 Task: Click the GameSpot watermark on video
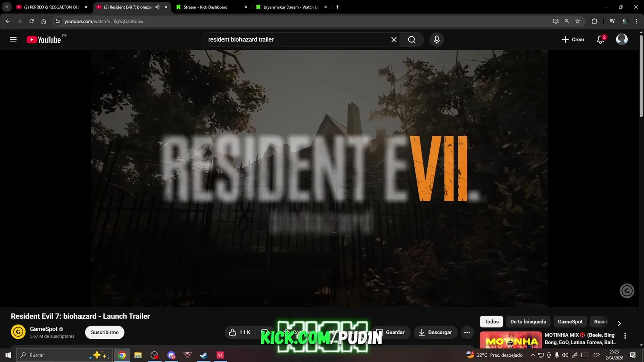[x=627, y=291]
